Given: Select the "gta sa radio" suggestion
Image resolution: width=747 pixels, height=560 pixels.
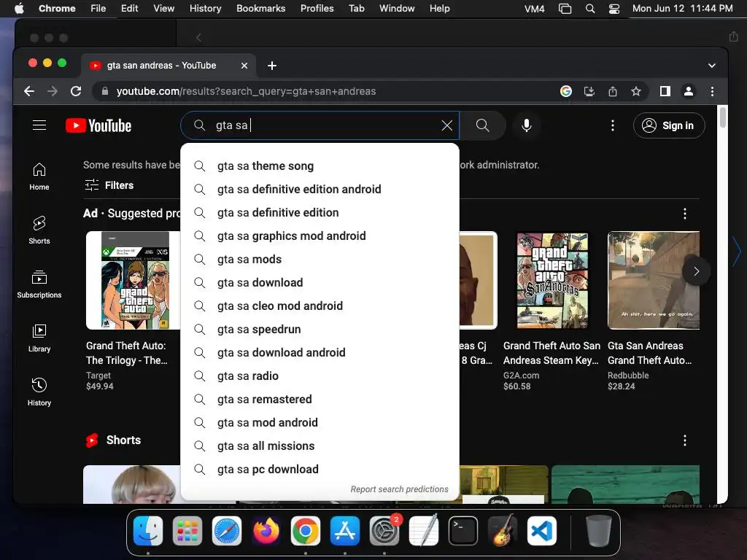Looking at the screenshot, I should click(x=320, y=376).
